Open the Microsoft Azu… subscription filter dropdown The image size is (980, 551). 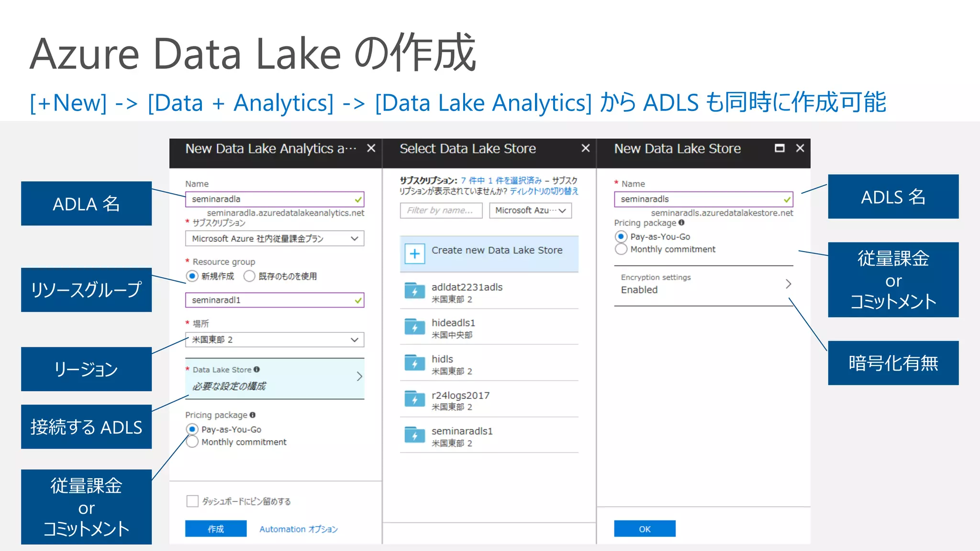(x=530, y=210)
